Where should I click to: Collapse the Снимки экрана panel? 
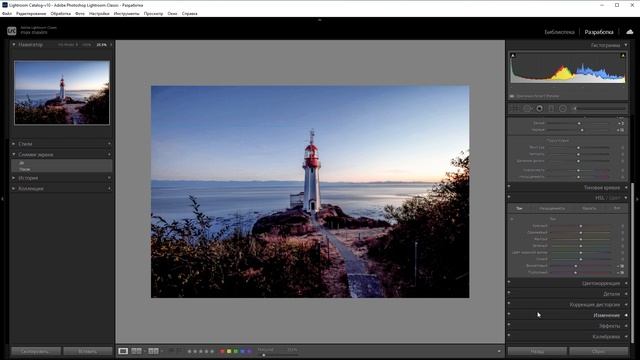(x=13, y=155)
